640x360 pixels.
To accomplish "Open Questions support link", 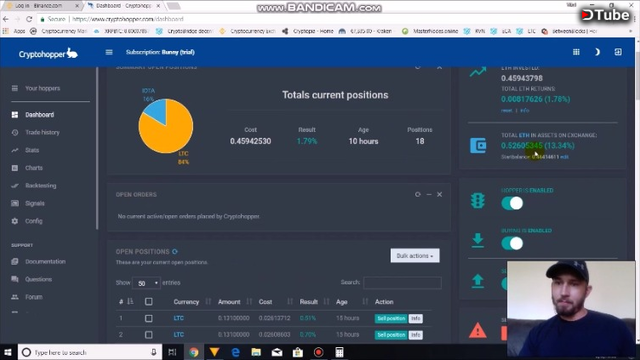I will point(38,279).
